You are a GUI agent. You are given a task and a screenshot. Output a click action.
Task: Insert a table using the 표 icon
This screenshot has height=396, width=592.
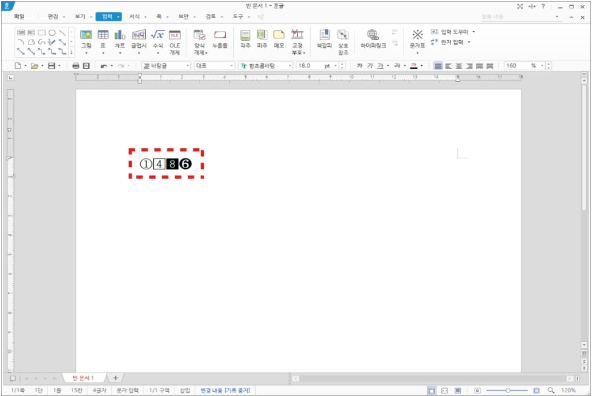point(103,40)
